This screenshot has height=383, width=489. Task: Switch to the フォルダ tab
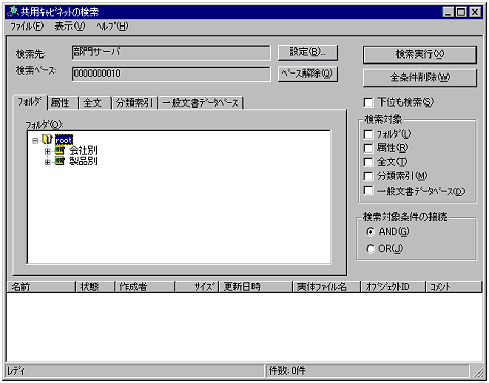coord(30,102)
